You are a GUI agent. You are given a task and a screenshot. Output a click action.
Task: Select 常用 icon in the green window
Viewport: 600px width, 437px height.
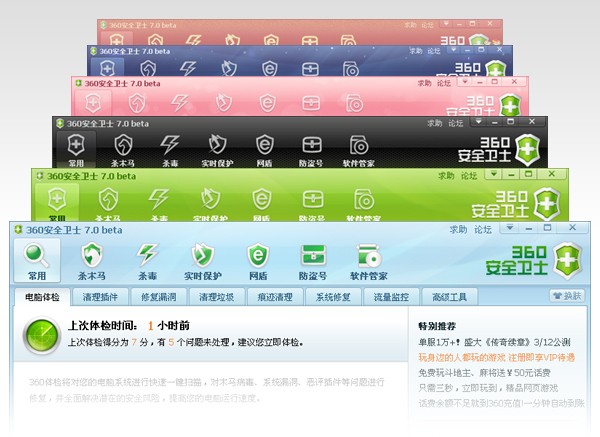57,199
